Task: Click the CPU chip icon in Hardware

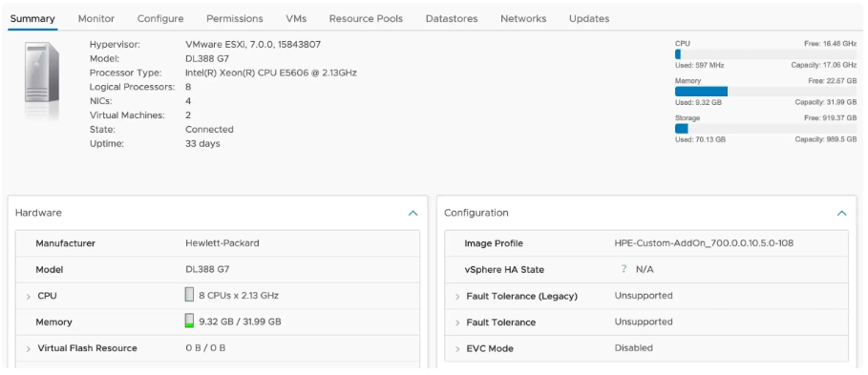Action: (189, 295)
